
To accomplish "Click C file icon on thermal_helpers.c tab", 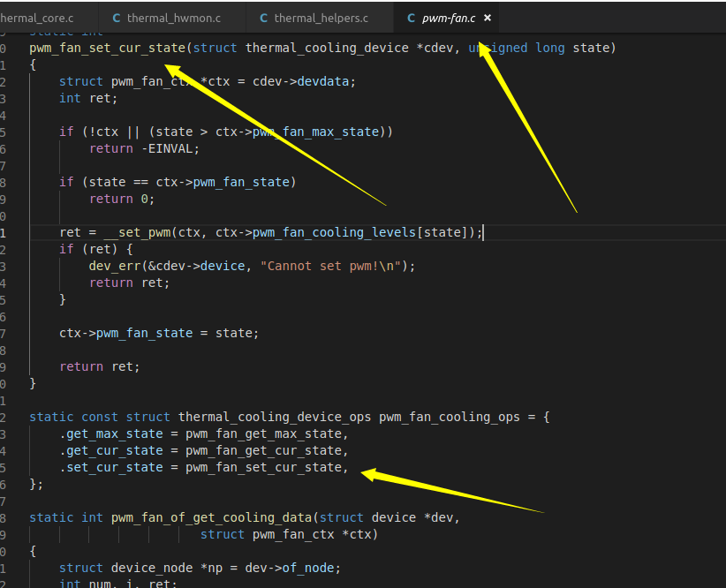I will coord(264,18).
